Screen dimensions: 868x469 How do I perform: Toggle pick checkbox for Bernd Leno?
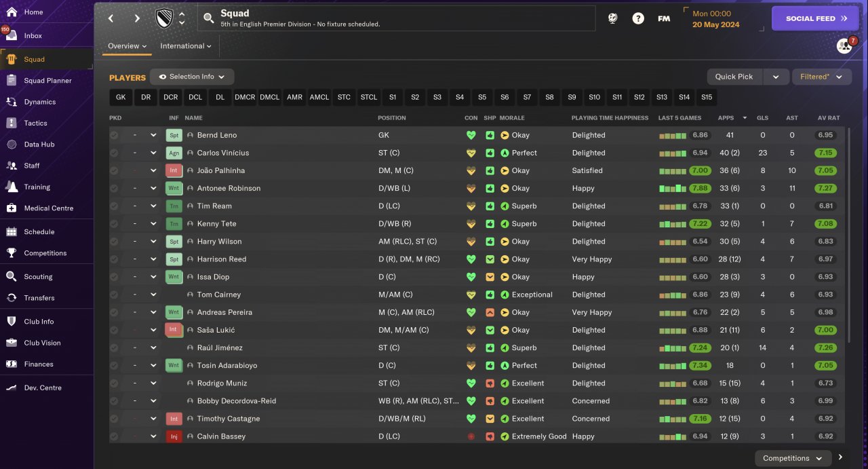coord(114,135)
